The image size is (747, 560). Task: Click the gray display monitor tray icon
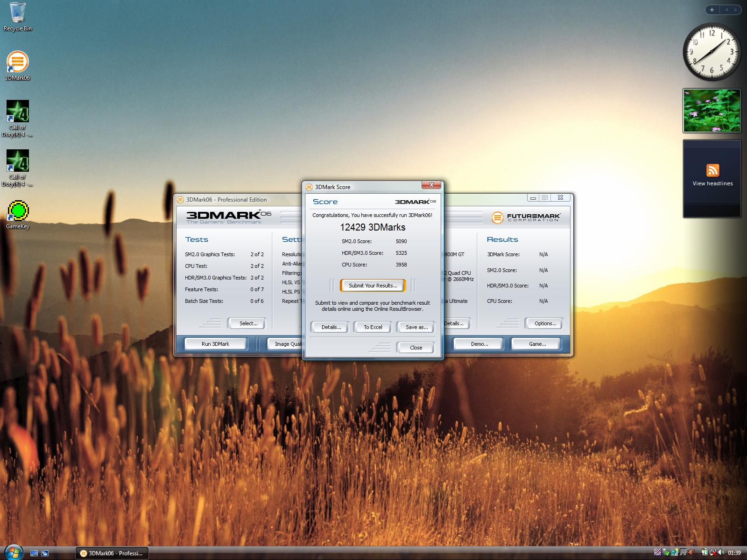(683, 552)
